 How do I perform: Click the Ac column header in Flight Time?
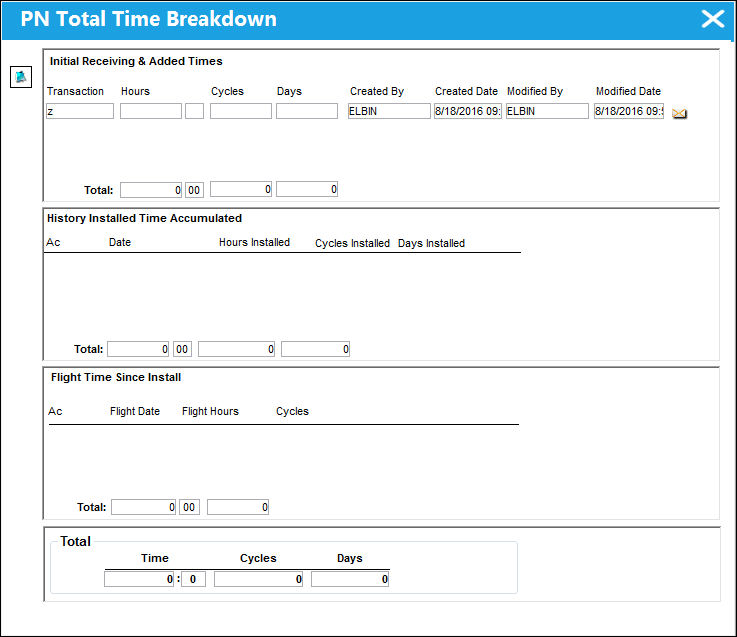pyautogui.click(x=55, y=411)
